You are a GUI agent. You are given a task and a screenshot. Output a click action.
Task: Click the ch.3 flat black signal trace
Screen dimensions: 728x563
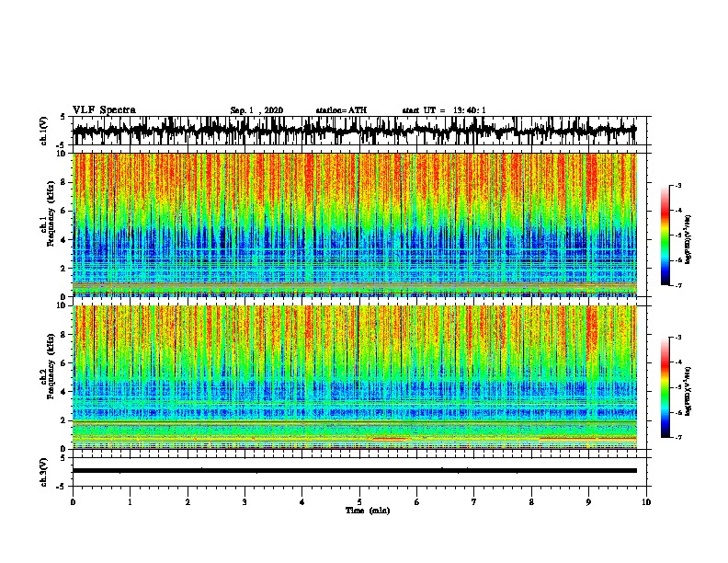(355, 471)
